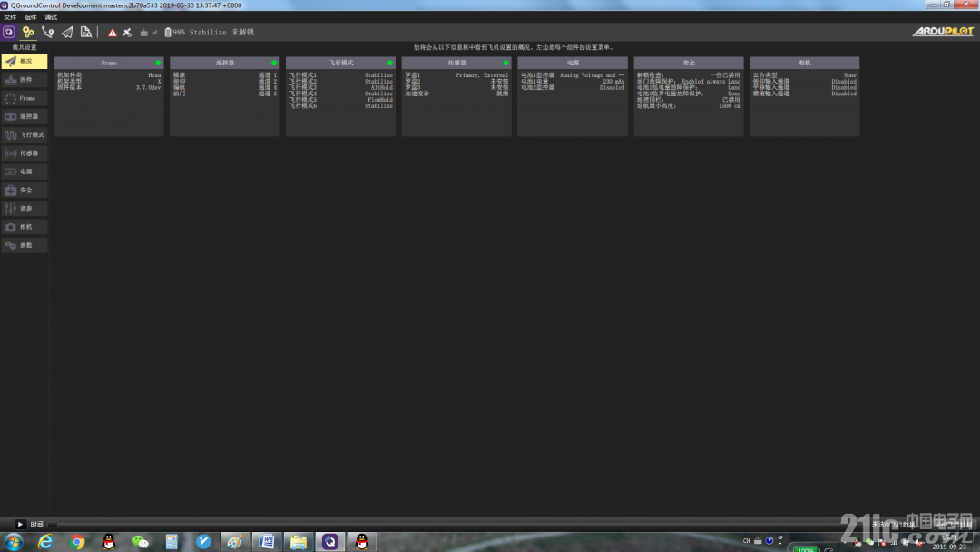Open RC signal strength indicator
The image size is (980, 552).
148,33
